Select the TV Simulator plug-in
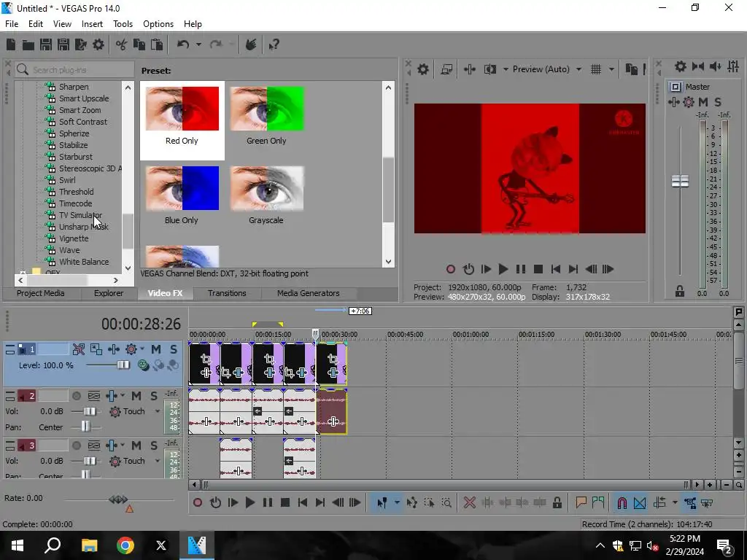 [x=80, y=215]
